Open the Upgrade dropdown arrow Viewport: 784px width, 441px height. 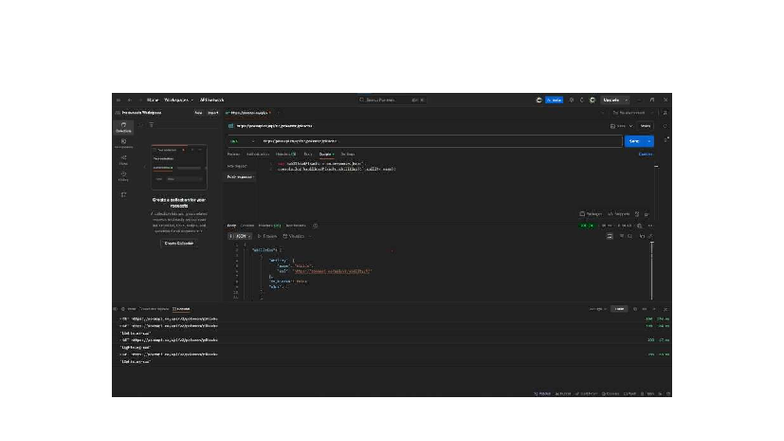pyautogui.click(x=626, y=100)
